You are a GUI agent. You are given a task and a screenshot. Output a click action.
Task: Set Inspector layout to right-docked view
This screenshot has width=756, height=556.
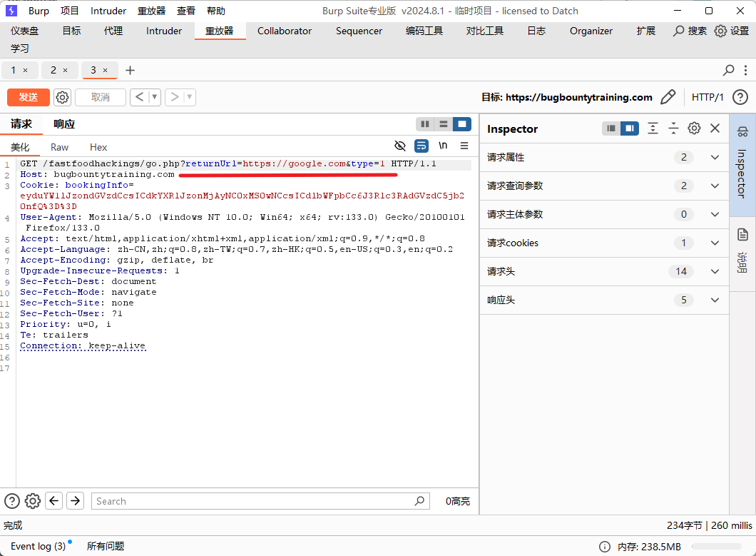pyautogui.click(x=630, y=128)
